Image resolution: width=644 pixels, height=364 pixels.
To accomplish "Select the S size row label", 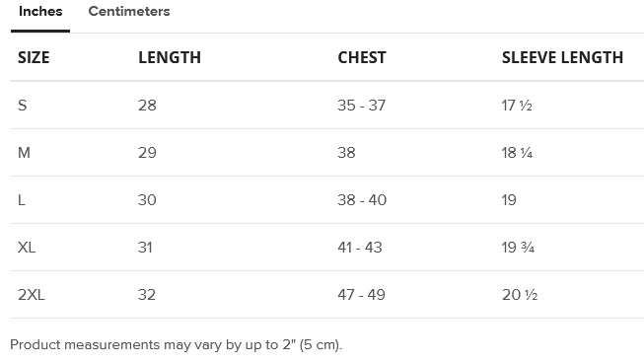I will 22,106.
